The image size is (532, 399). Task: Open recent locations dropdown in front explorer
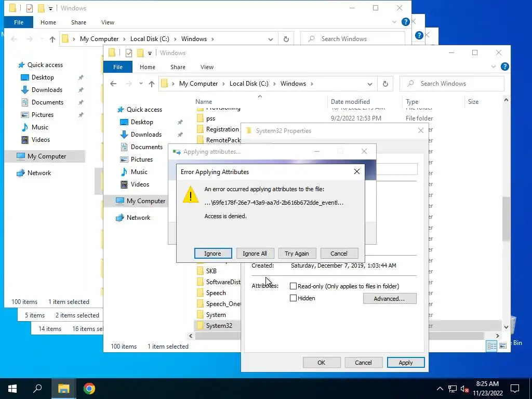[141, 84]
